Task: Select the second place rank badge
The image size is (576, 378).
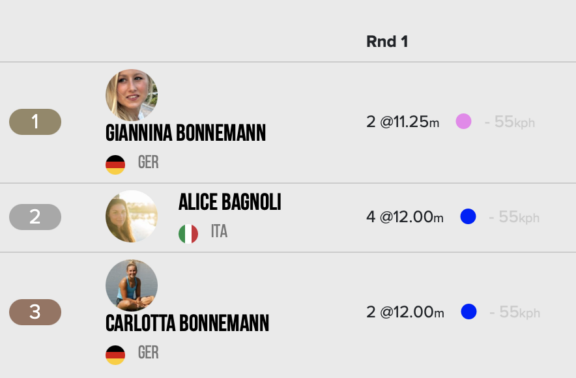Action: [x=35, y=217]
